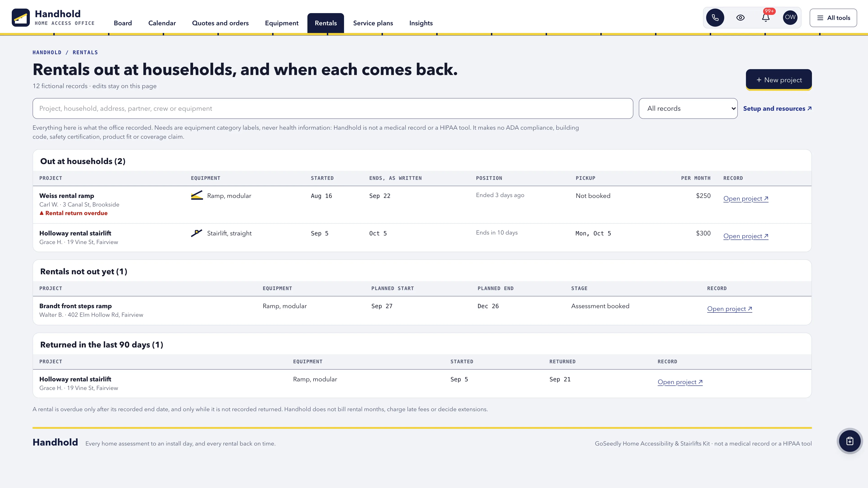Open Quotes and orders tab
The height and width of the screenshot is (488, 868).
pos(220,23)
